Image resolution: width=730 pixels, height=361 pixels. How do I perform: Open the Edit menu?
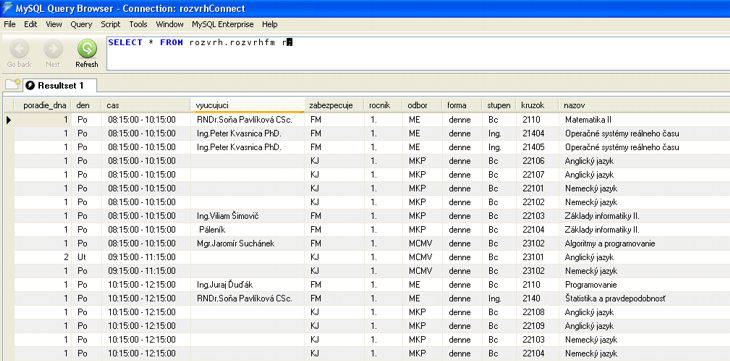31,24
